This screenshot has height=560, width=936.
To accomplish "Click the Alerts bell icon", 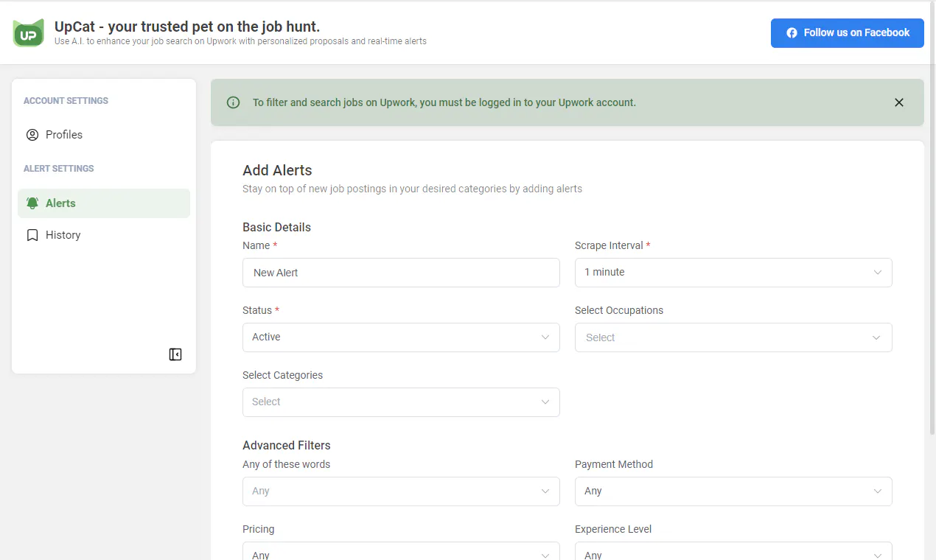I will click(x=32, y=203).
